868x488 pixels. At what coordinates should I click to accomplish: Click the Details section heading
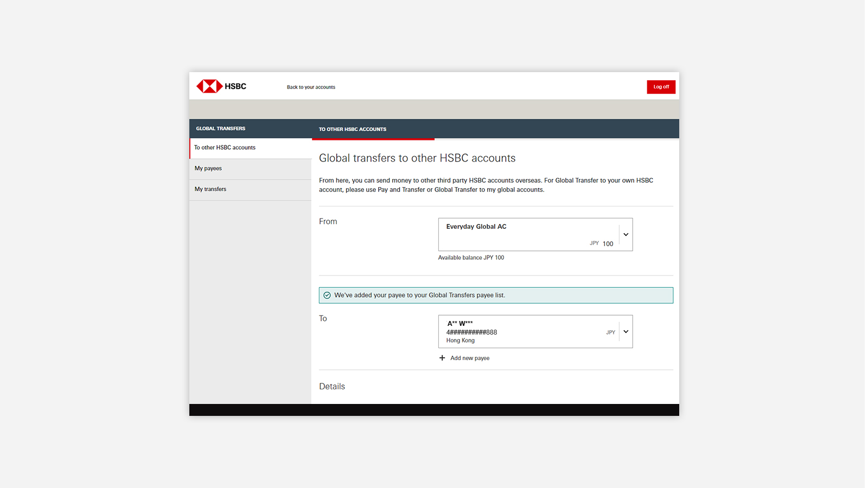click(x=332, y=387)
